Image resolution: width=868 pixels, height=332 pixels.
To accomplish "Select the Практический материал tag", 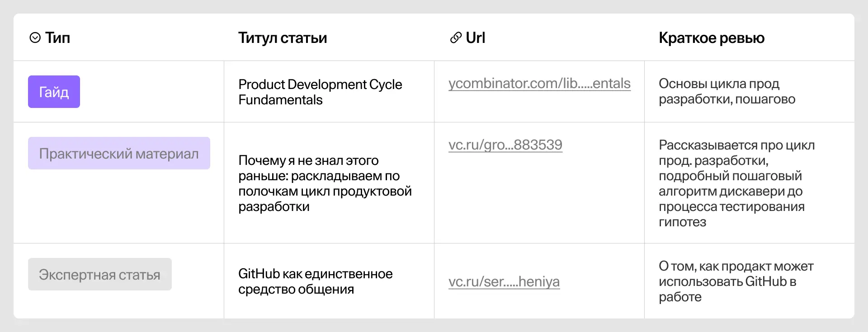I will point(119,153).
